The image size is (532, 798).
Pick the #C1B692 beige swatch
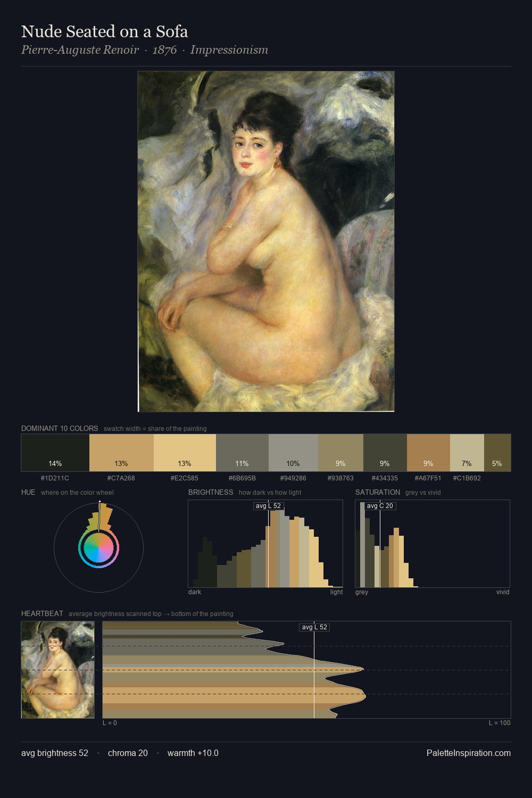(467, 453)
